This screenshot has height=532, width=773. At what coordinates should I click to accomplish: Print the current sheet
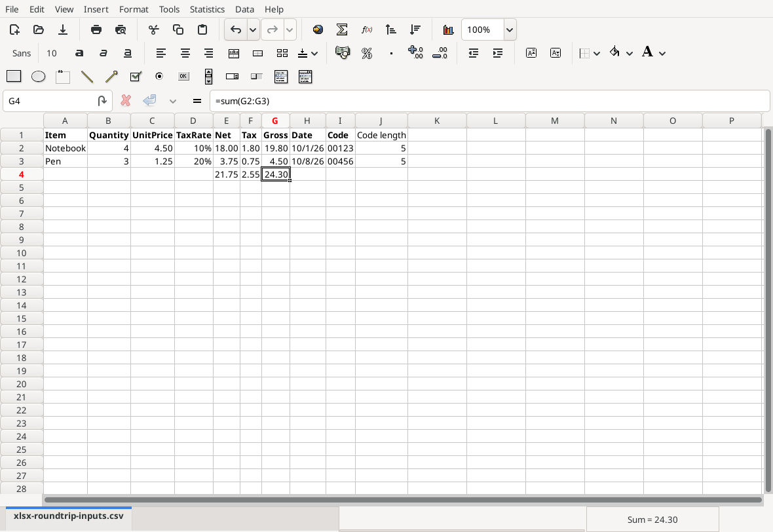96,29
